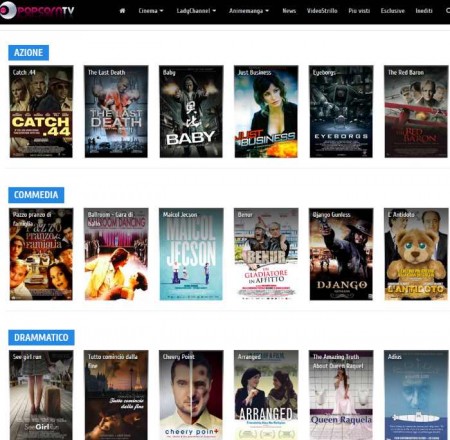The image size is (450, 440).
Task: Select the Eyeborgs poster thumbnail
Action: pyautogui.click(x=341, y=111)
